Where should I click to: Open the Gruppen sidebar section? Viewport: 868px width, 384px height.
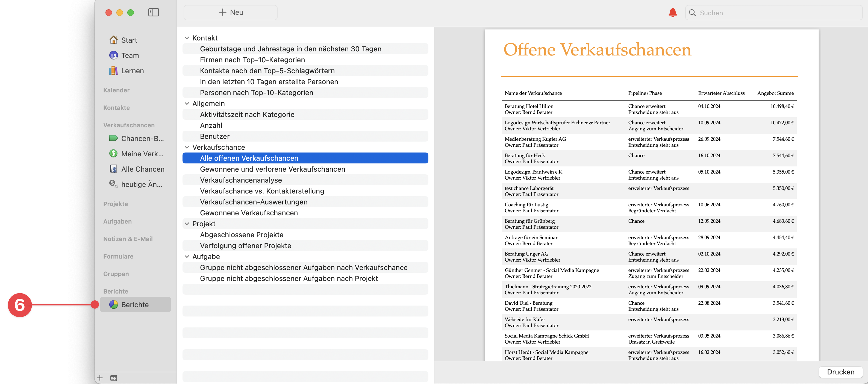coord(116,274)
